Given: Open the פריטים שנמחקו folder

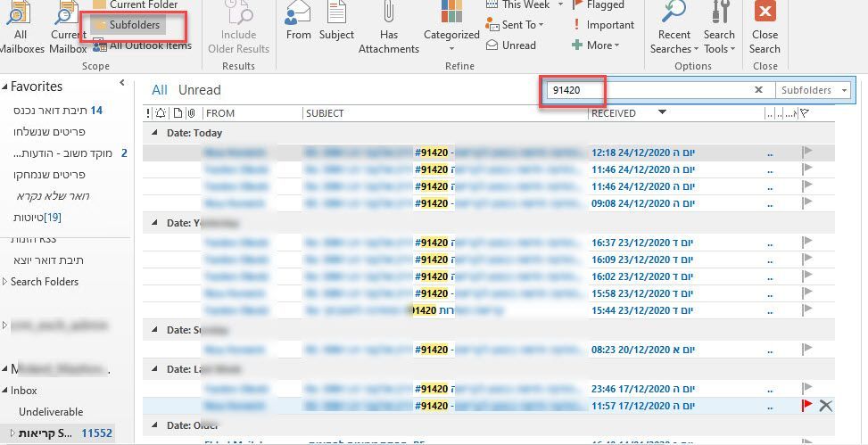Looking at the screenshot, I should coord(49,175).
